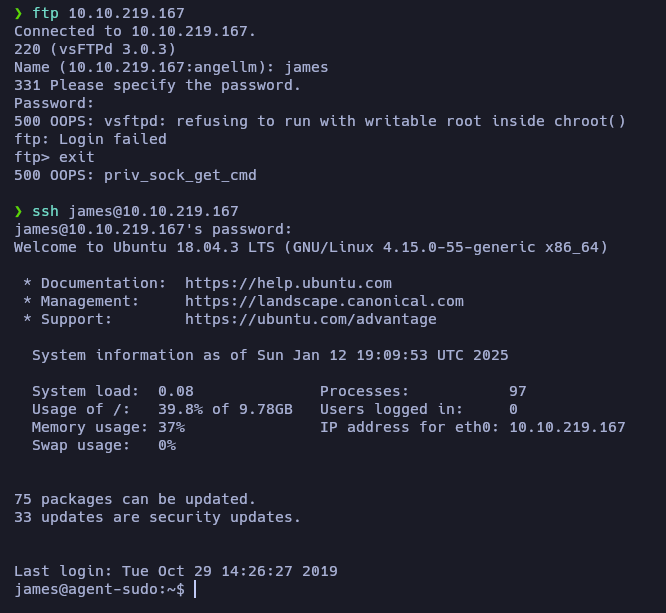
Task: Open the ubuntu.com/advantage support link
Action: pos(310,319)
